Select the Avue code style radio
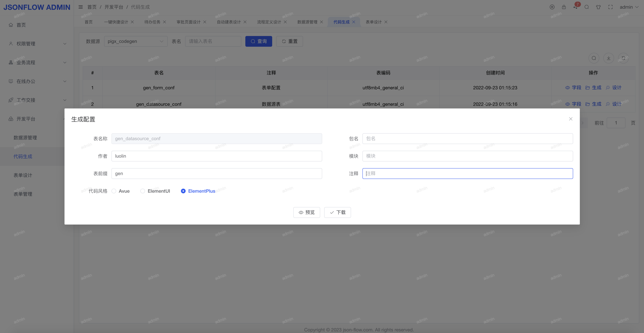Screen dimensions: 644x333 [114, 191]
